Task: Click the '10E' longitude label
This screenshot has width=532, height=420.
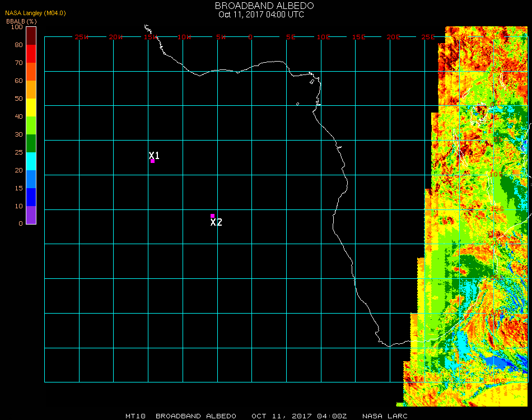Action: pos(323,37)
